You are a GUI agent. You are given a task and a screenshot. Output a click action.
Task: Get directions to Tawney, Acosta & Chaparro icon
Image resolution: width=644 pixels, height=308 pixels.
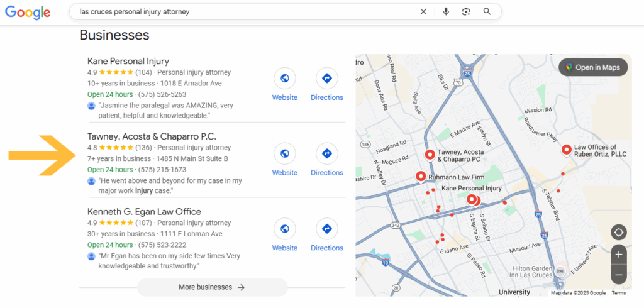tap(327, 153)
